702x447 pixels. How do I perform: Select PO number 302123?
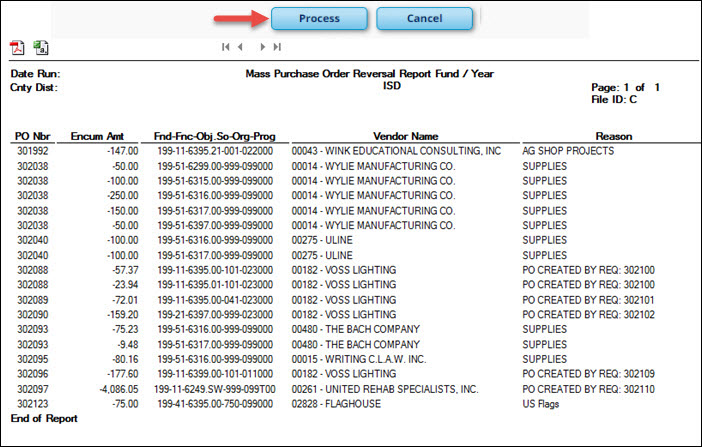33,404
